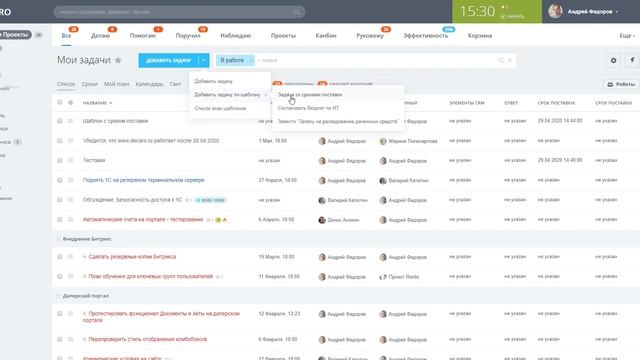This screenshot has height=360, width=640.
Task: Switch to the 'Делаю' tab
Action: pyautogui.click(x=100, y=36)
